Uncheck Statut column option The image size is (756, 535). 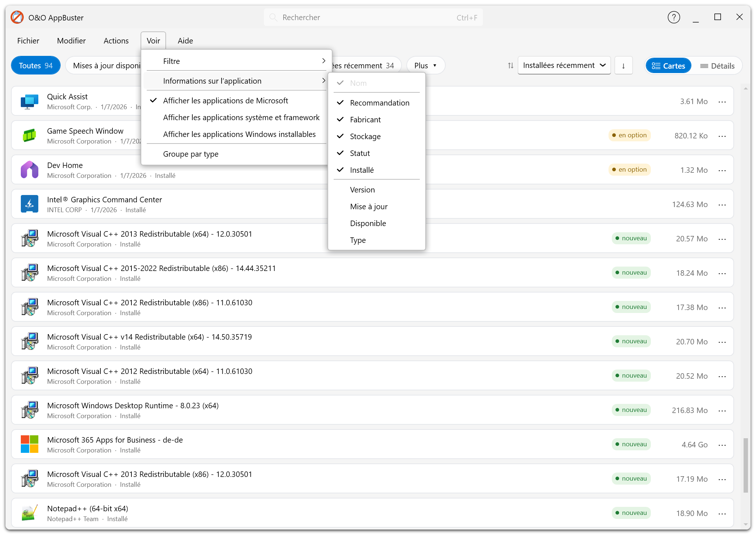[x=376, y=153]
